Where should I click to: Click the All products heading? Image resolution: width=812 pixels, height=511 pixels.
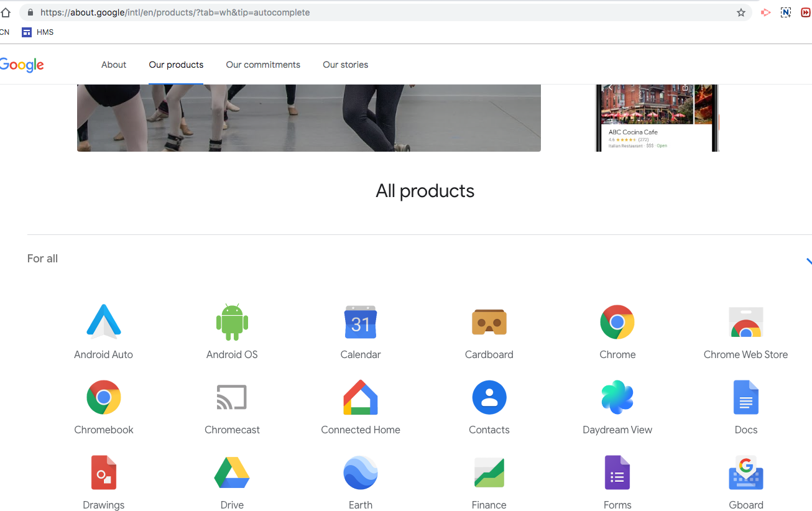pyautogui.click(x=425, y=191)
